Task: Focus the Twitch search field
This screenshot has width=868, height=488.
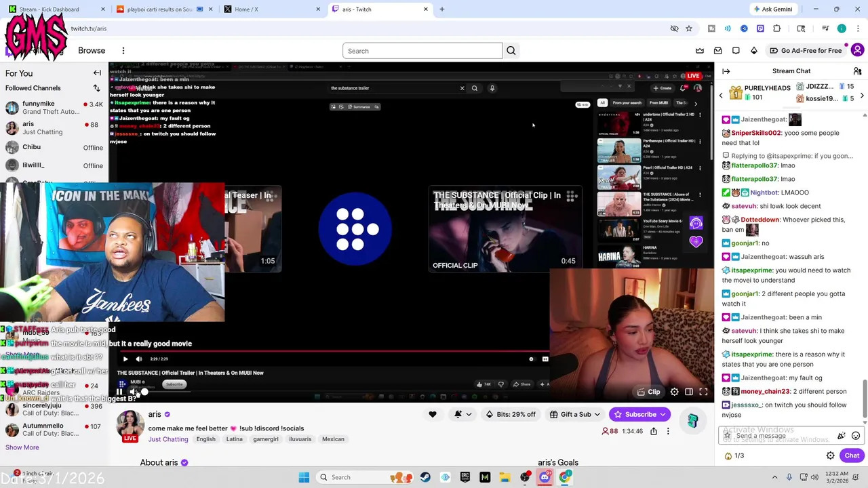Action: (422, 51)
